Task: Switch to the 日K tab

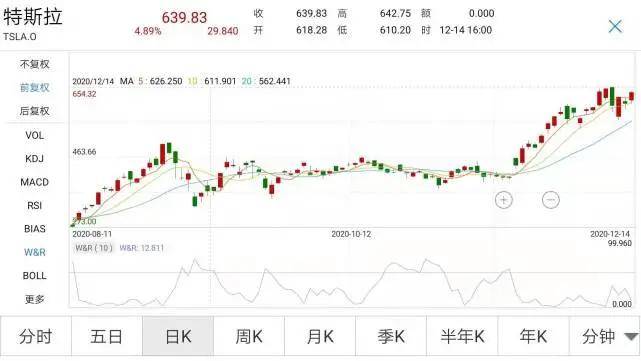Action: (178, 337)
